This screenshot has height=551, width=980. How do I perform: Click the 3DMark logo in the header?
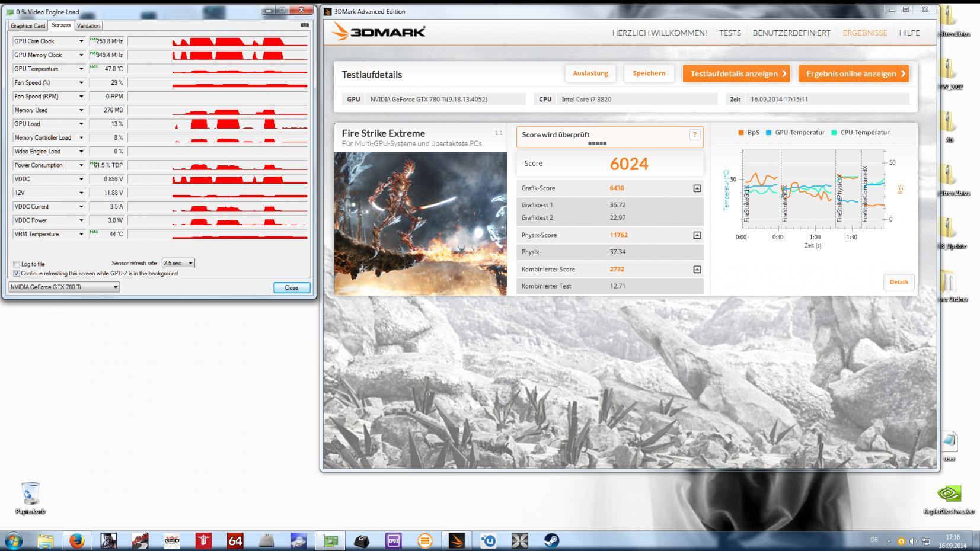click(379, 31)
